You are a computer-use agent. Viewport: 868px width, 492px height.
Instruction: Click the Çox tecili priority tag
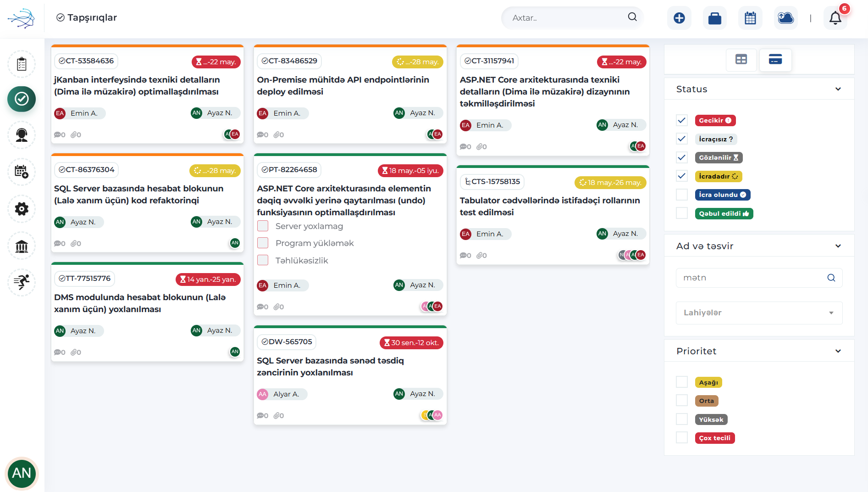point(715,438)
